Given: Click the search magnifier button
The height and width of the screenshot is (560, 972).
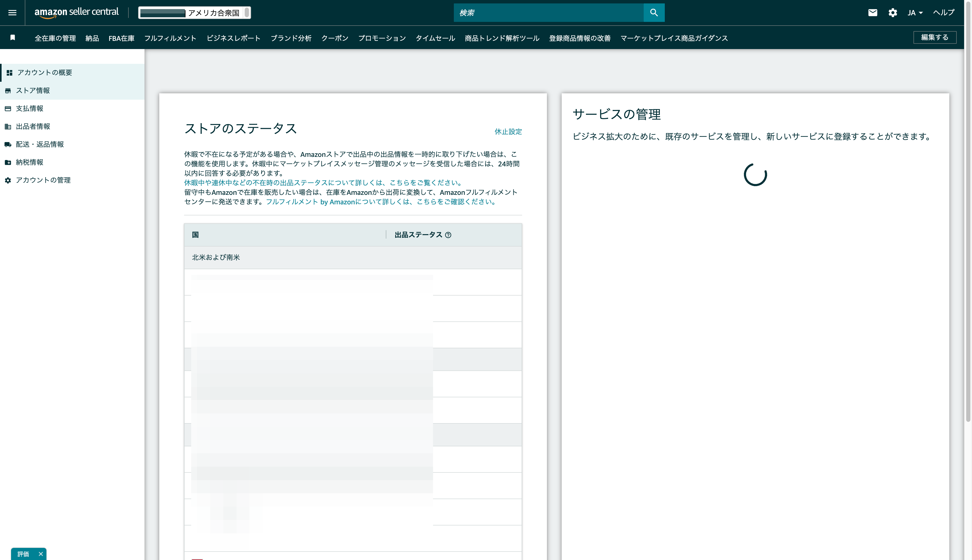Looking at the screenshot, I should (x=654, y=13).
